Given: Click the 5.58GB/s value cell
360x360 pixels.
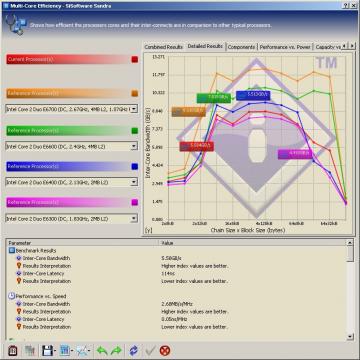Looking at the screenshot, I should (171, 258).
